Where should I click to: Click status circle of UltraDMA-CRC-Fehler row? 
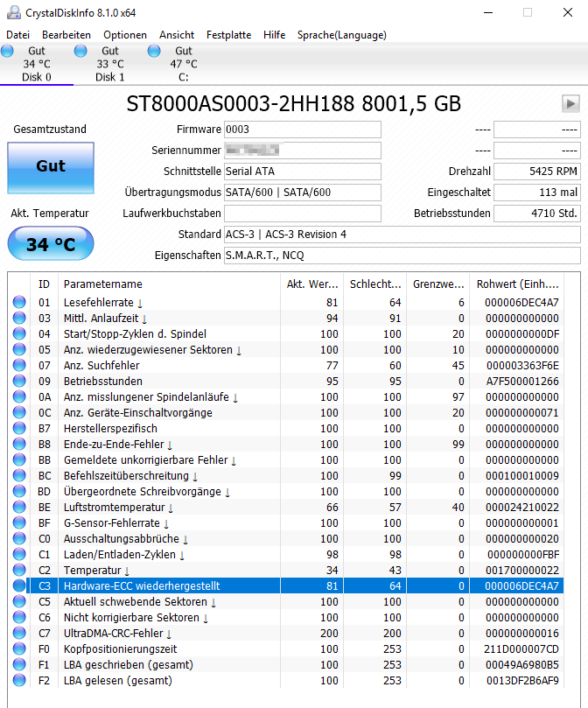pyautogui.click(x=19, y=633)
